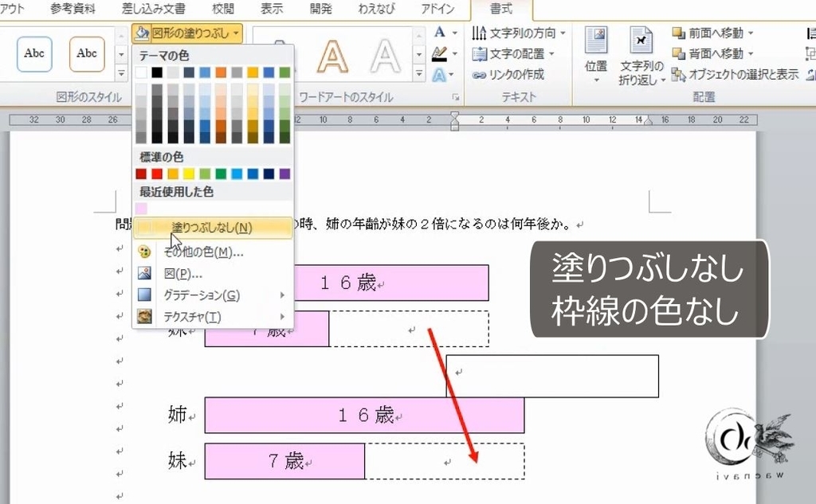Pick dark navy standard color
Screen dimensions: 816x504
point(269,174)
